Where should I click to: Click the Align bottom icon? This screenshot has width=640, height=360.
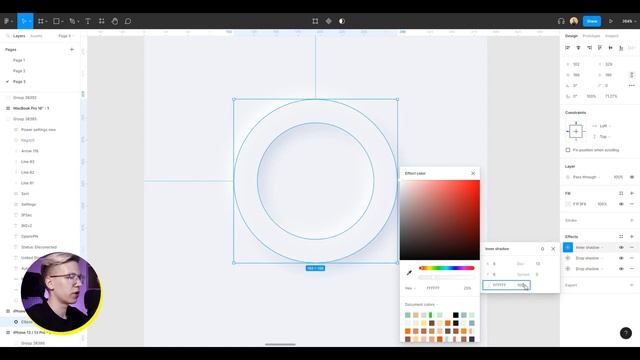[621, 48]
